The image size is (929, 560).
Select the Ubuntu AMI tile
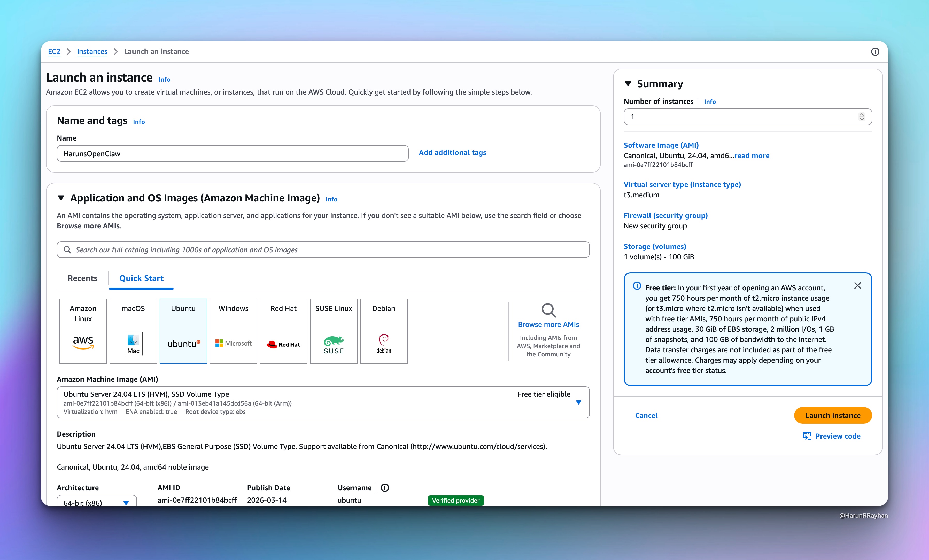tap(183, 331)
